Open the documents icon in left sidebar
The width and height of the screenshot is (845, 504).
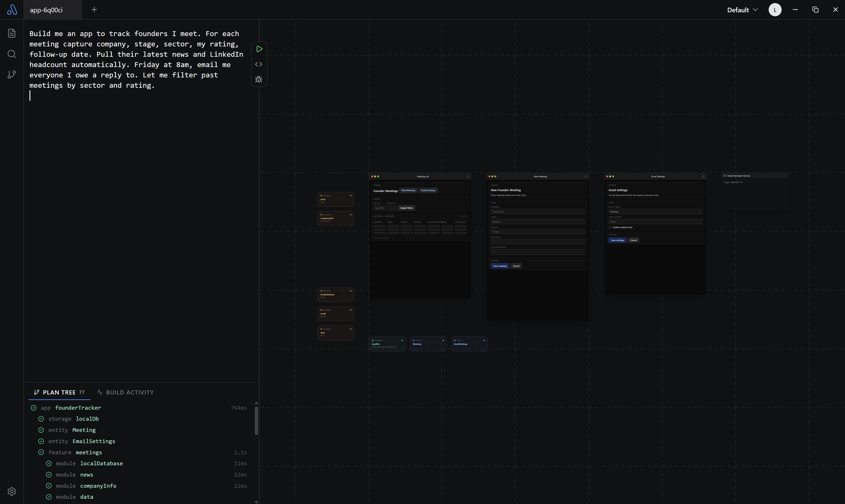click(11, 33)
